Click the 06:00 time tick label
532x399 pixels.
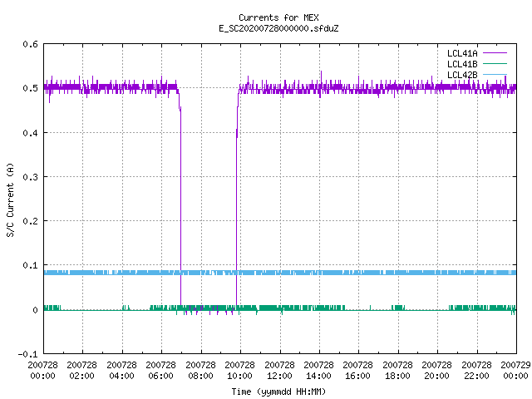(x=160, y=376)
